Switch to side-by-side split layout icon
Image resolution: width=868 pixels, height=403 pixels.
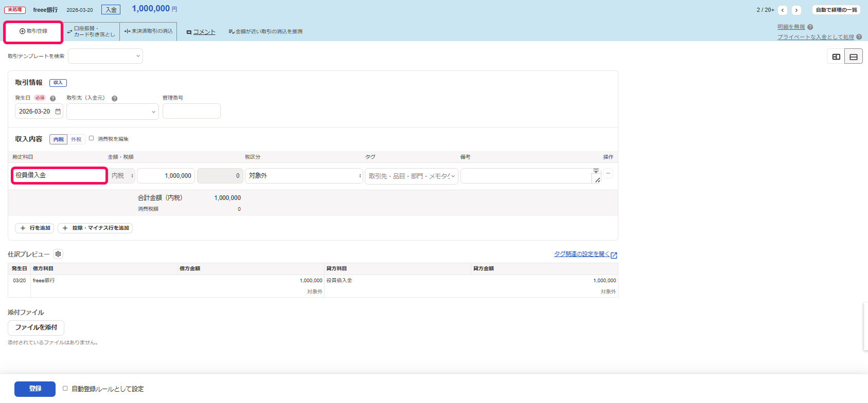(x=836, y=57)
